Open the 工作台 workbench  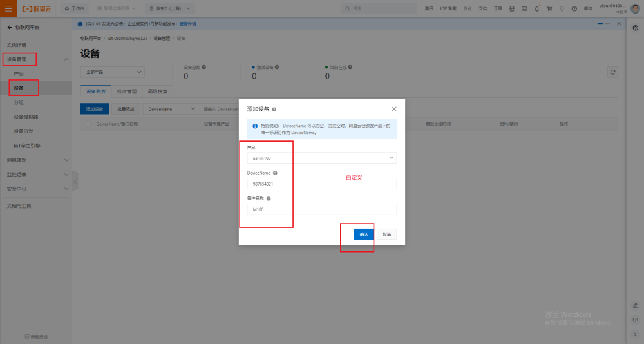(74, 8)
